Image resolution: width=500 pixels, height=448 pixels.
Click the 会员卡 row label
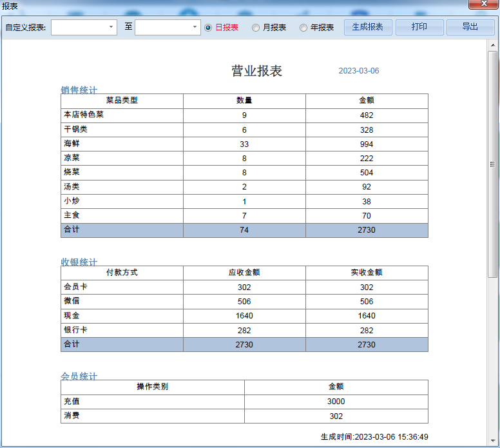click(x=75, y=287)
